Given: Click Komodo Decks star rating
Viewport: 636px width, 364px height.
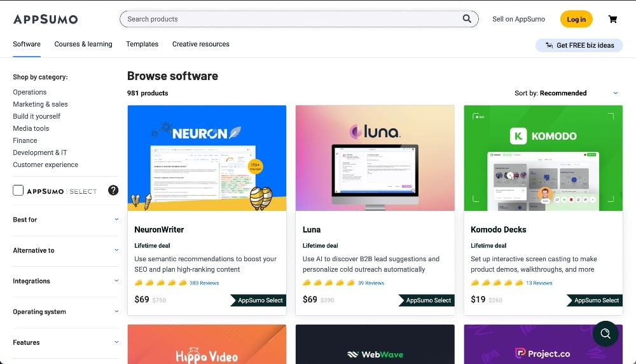Looking at the screenshot, I should point(497,283).
